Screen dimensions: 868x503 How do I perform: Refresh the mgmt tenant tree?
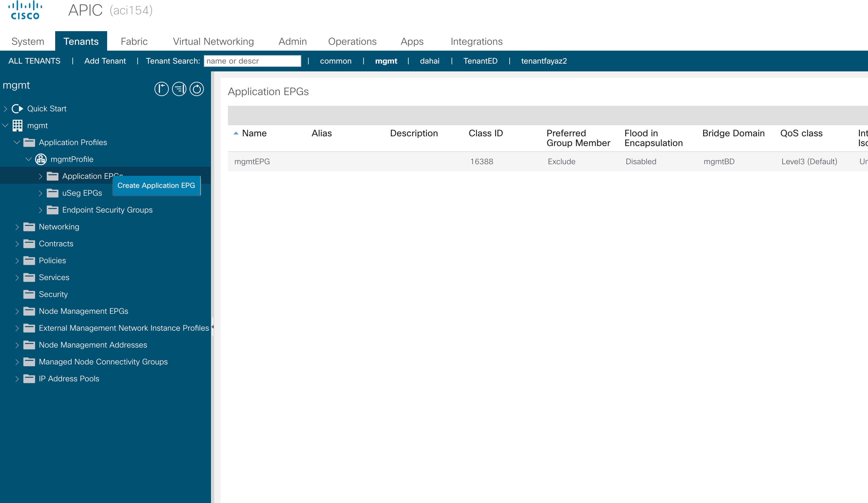196,89
